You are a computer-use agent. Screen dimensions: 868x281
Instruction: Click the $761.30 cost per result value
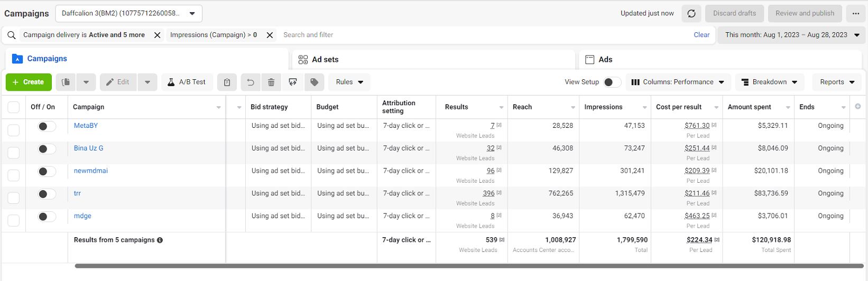click(697, 126)
